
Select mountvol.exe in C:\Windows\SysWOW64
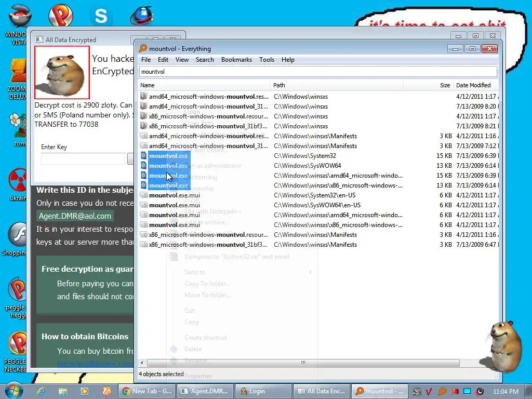[168, 166]
